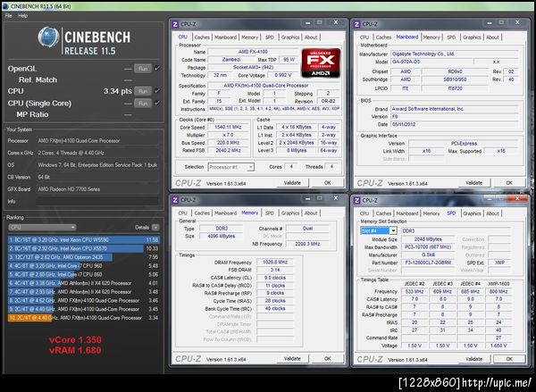Click Validate in the Mainboard-tab CPU-Z window
Screen dimensions: 536x392
(x=474, y=183)
